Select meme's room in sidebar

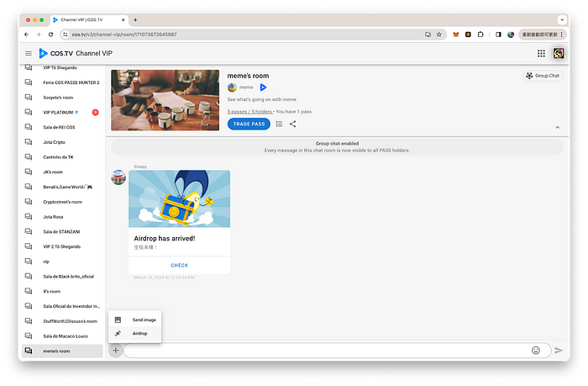pyautogui.click(x=62, y=351)
